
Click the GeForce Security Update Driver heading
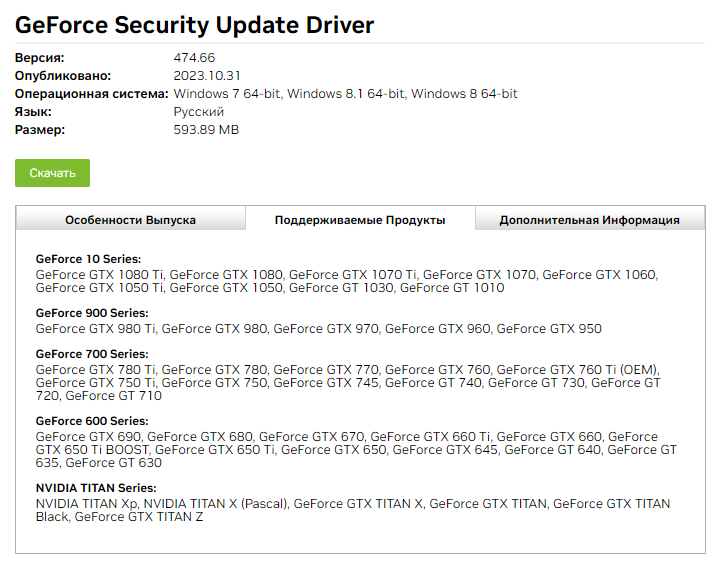pyautogui.click(x=195, y=25)
